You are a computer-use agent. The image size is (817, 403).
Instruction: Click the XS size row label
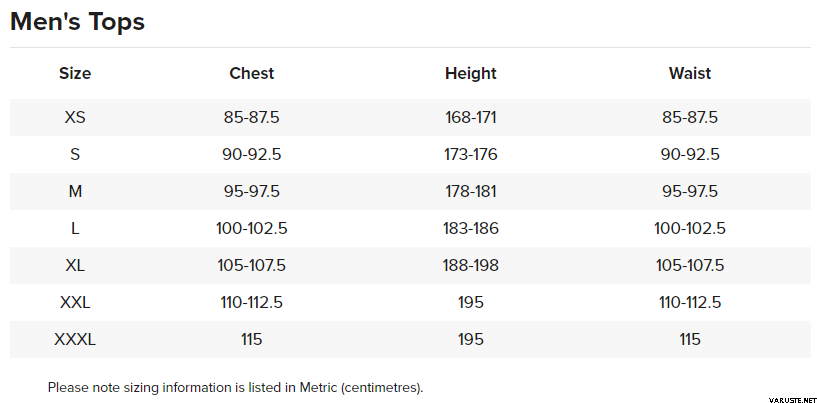[x=75, y=117]
